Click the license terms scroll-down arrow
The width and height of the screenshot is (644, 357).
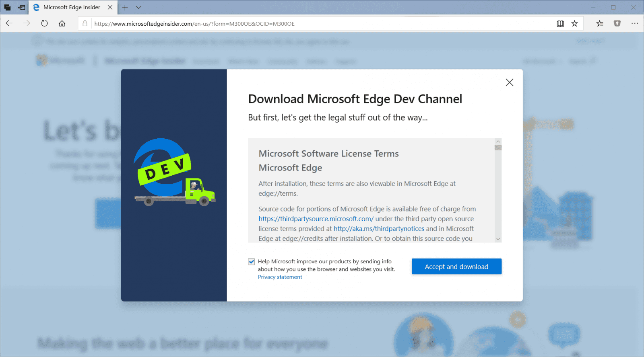pyautogui.click(x=498, y=239)
